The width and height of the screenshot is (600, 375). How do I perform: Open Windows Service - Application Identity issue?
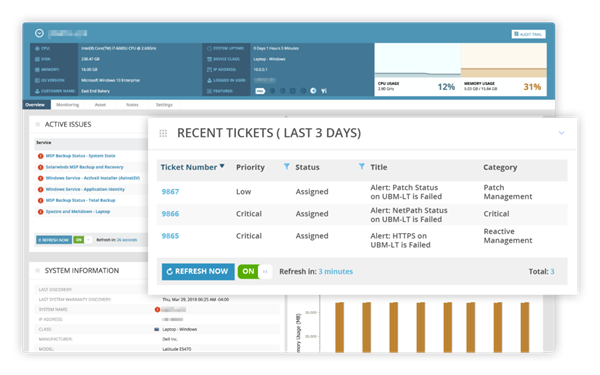click(x=85, y=189)
